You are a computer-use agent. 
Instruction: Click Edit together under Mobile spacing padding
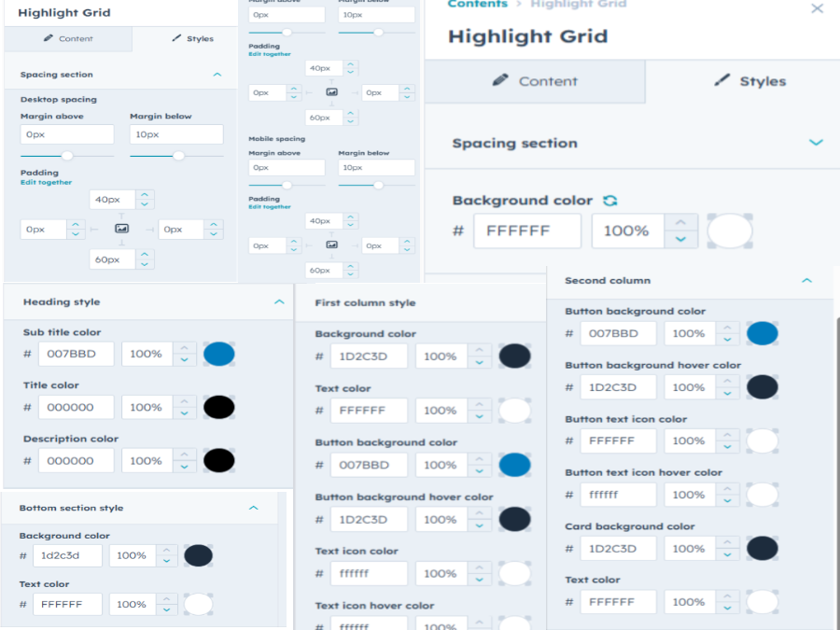(x=269, y=206)
